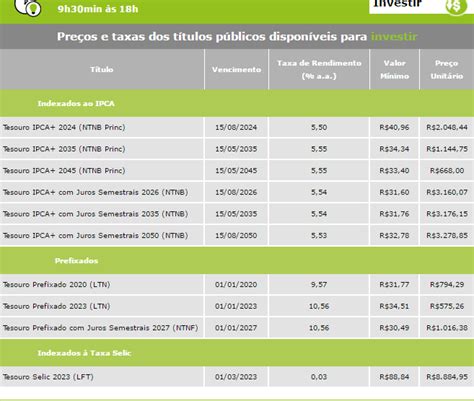Select the 15/08/2024 maturity date cell
This screenshot has width=474, height=401.
(x=236, y=127)
